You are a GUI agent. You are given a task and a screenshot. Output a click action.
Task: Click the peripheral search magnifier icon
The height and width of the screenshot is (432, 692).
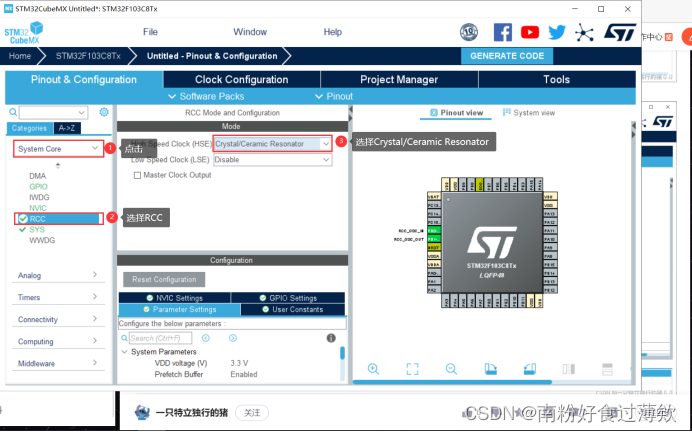tap(13, 112)
